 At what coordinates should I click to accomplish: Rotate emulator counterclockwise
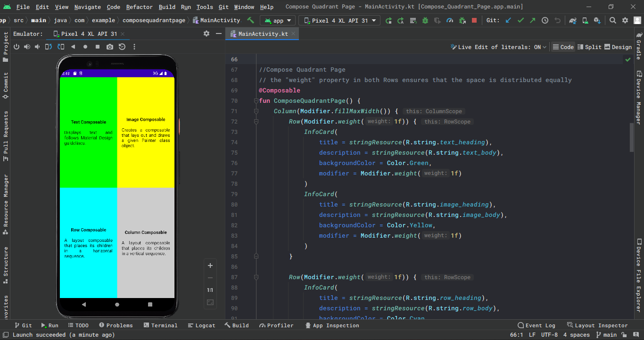coord(48,46)
